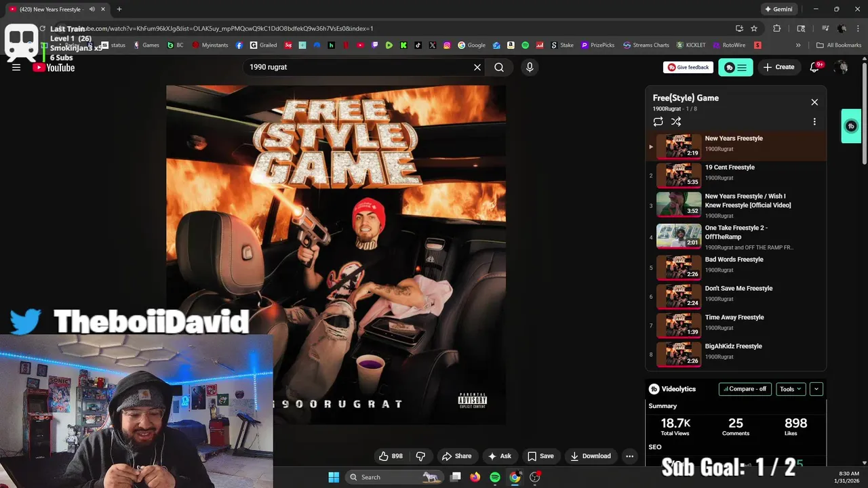Viewport: 868px width, 488px height.
Task: Expand hidden bookmarks with double chevron
Action: 798,45
